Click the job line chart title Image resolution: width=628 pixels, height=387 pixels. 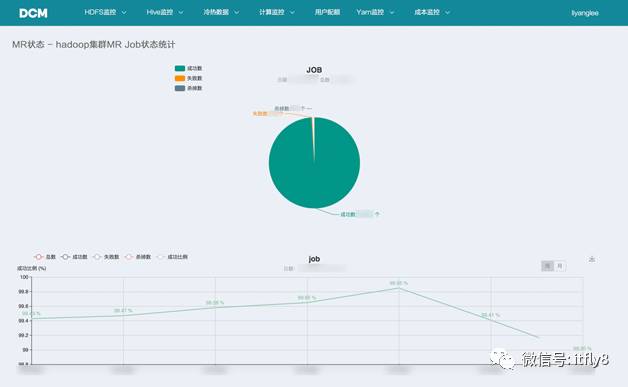pyautogui.click(x=314, y=259)
